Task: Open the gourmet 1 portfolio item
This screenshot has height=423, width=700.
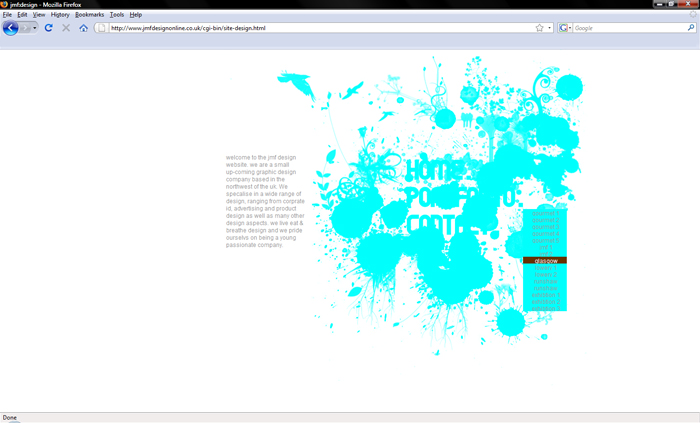Action: click(x=545, y=213)
